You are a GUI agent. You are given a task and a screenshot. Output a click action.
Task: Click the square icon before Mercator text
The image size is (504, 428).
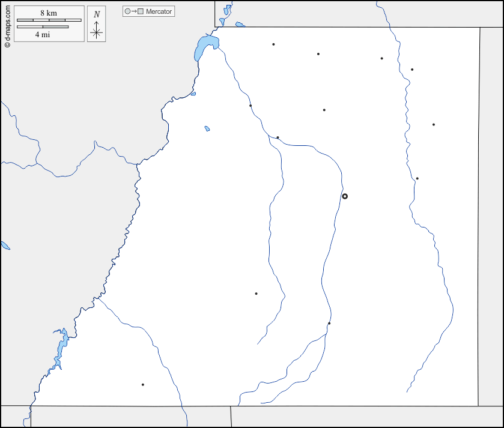click(141, 12)
